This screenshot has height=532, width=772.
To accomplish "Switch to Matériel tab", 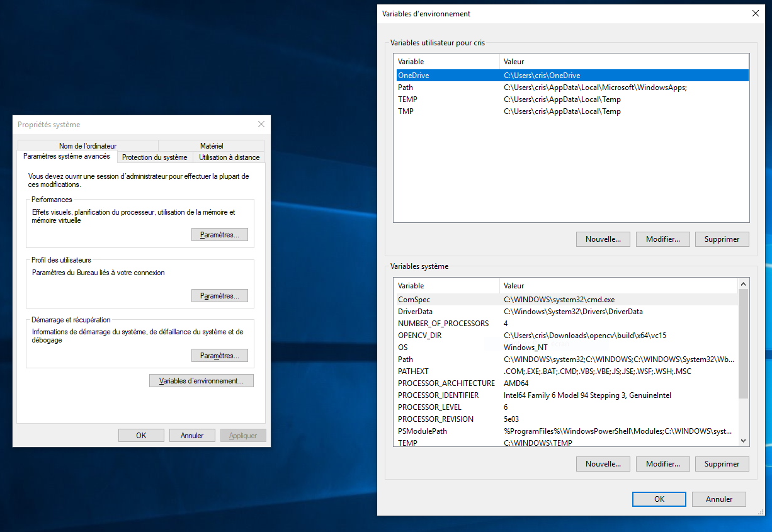I will (212, 145).
